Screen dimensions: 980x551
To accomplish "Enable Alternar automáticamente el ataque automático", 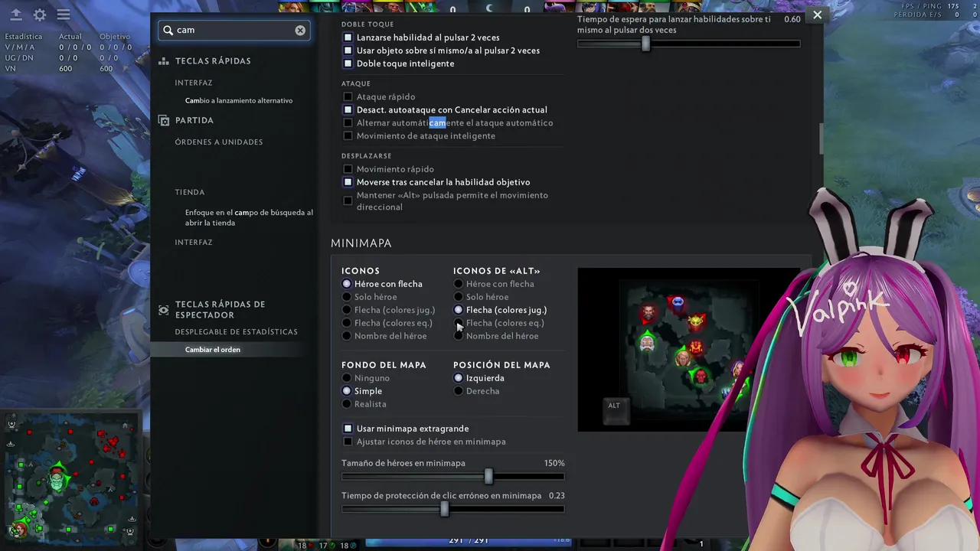I will [x=348, y=122].
